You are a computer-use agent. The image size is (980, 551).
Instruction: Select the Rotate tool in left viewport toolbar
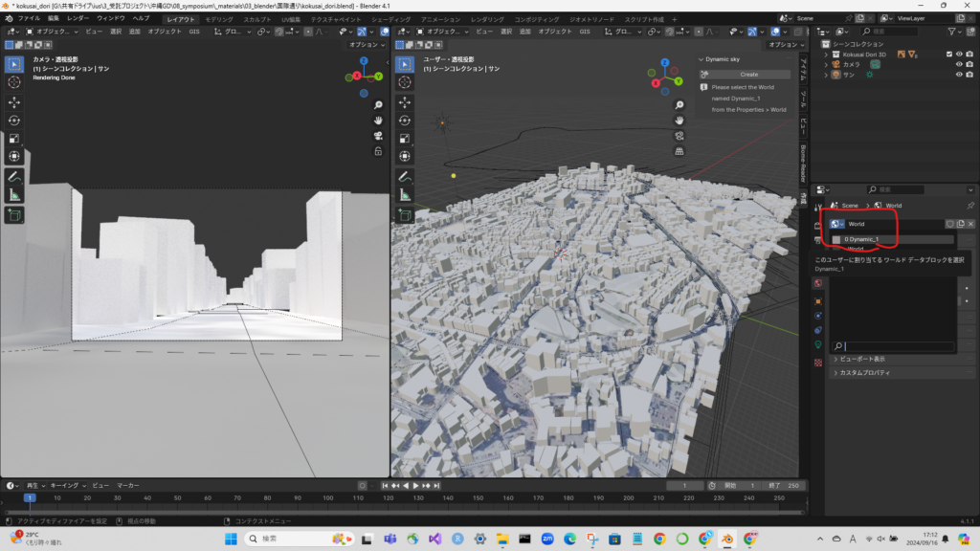click(14, 120)
